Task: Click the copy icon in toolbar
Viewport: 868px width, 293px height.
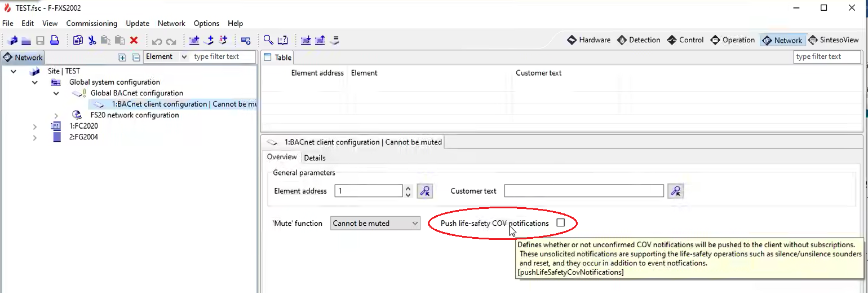Action: pos(78,40)
